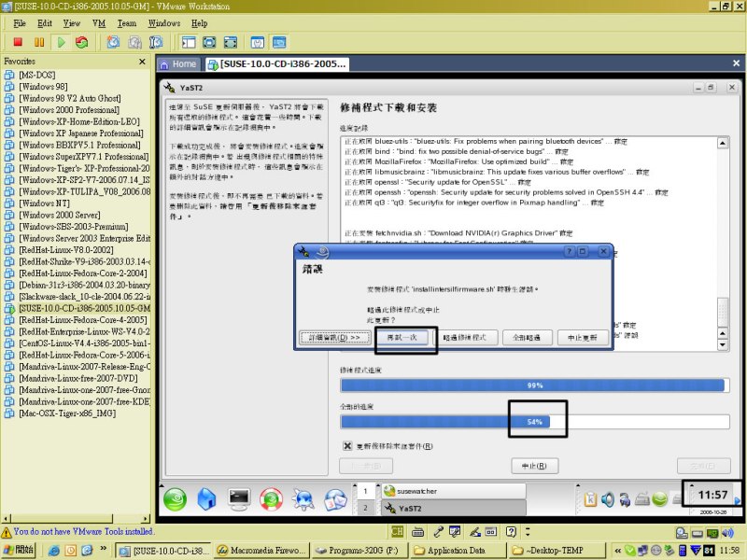Click Macromedia Fireworks in the Windows taskbar
The image size is (747, 560).
[262, 551]
